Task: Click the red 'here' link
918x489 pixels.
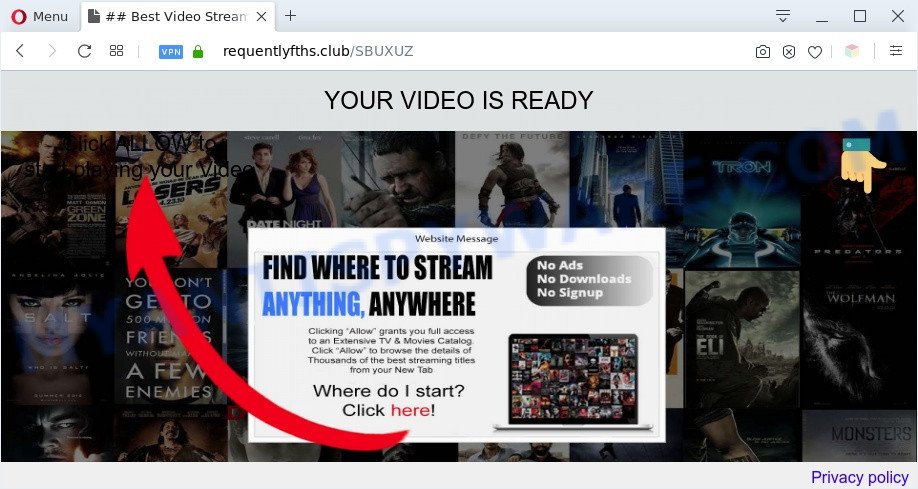Action: 410,410
